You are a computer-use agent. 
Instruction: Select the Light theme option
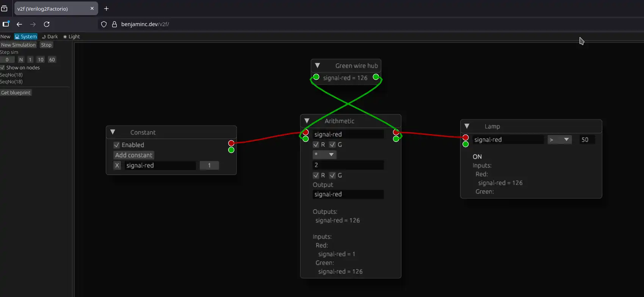tap(72, 37)
